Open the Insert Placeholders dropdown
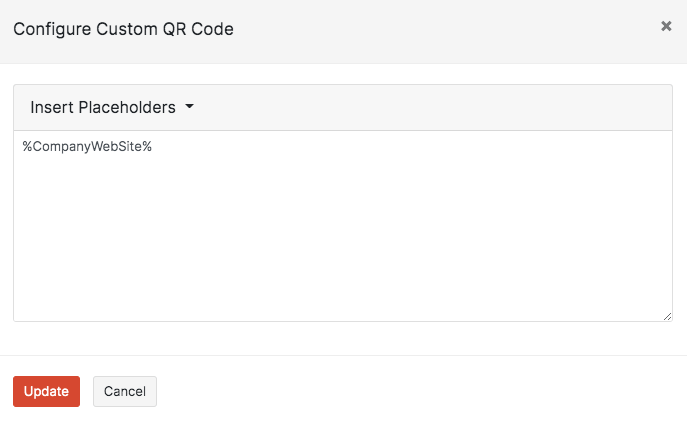687x424 pixels. pos(111,107)
